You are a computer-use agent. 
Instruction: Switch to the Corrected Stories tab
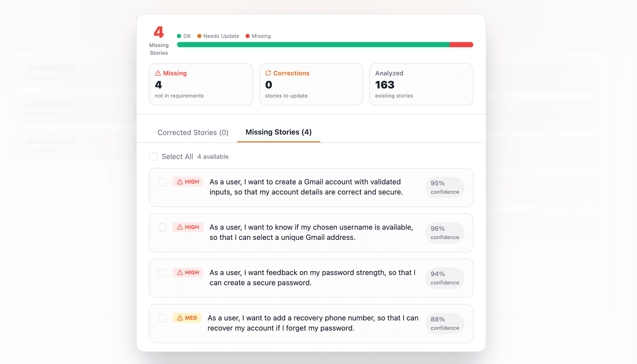[x=193, y=132]
